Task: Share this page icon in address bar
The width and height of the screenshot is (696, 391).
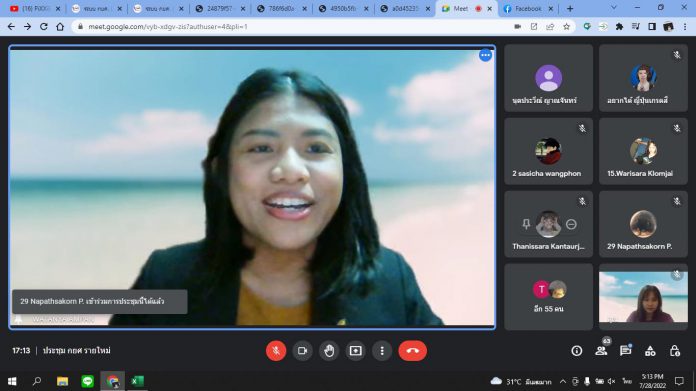Action: point(550,27)
